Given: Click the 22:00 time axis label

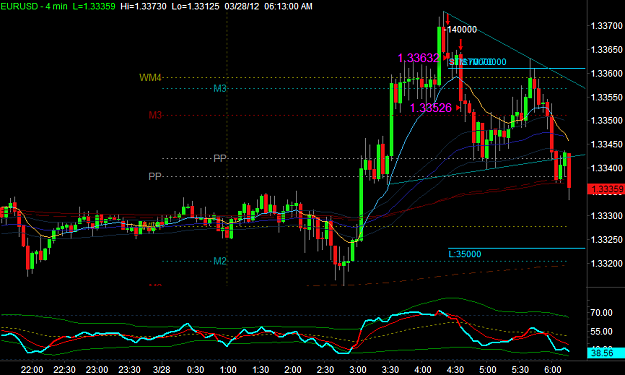Looking at the screenshot, I should [x=32, y=370].
